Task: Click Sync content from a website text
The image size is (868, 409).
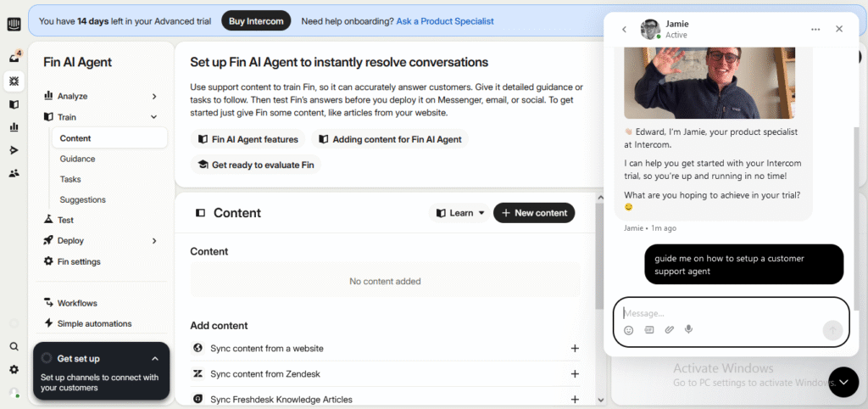Action: [267, 349]
